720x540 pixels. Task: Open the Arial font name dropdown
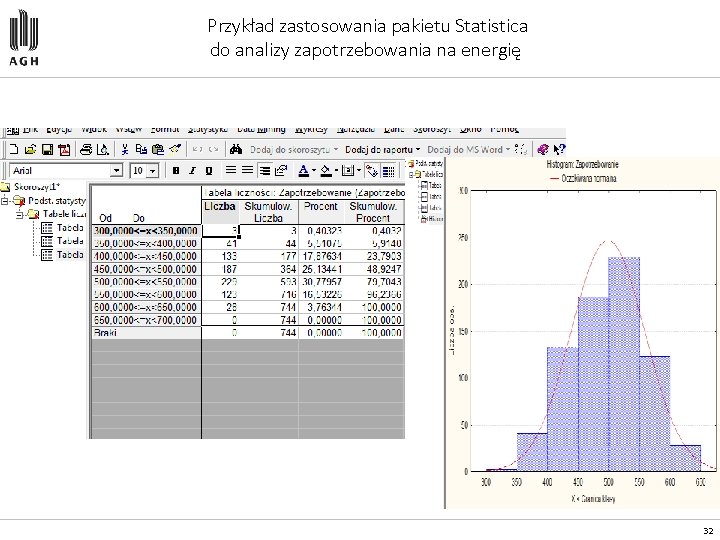(x=117, y=171)
